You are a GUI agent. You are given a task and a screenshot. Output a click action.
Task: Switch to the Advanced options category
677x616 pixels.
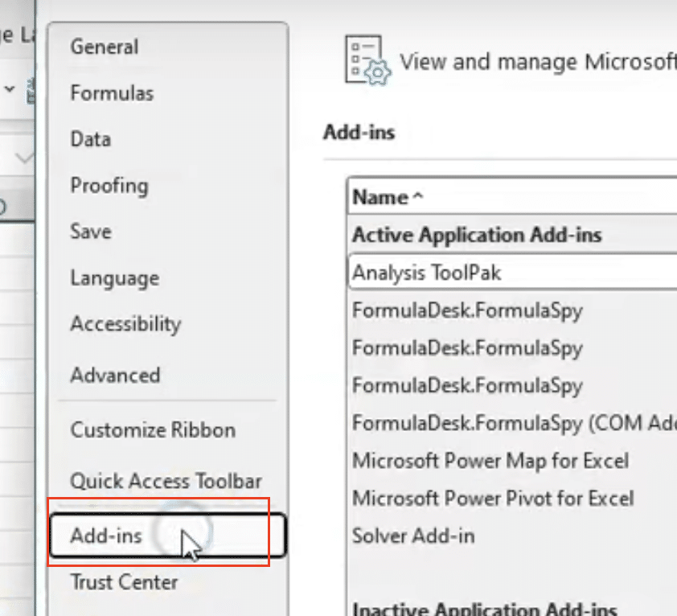click(x=115, y=375)
